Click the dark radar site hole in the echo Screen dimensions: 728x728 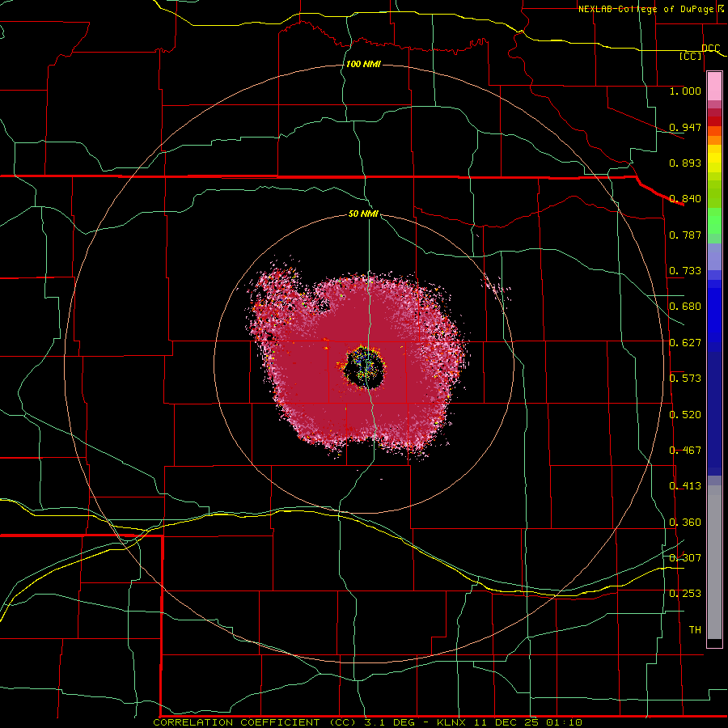[x=366, y=368]
